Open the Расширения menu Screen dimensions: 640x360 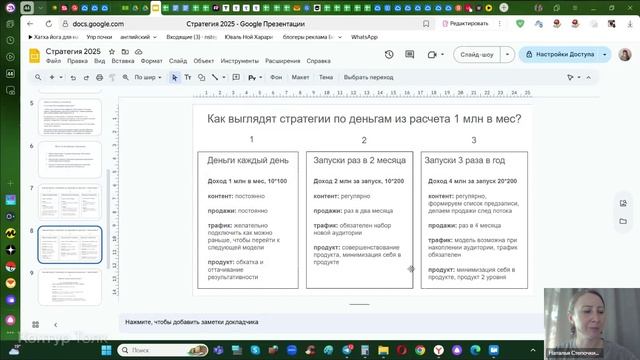click(282, 61)
